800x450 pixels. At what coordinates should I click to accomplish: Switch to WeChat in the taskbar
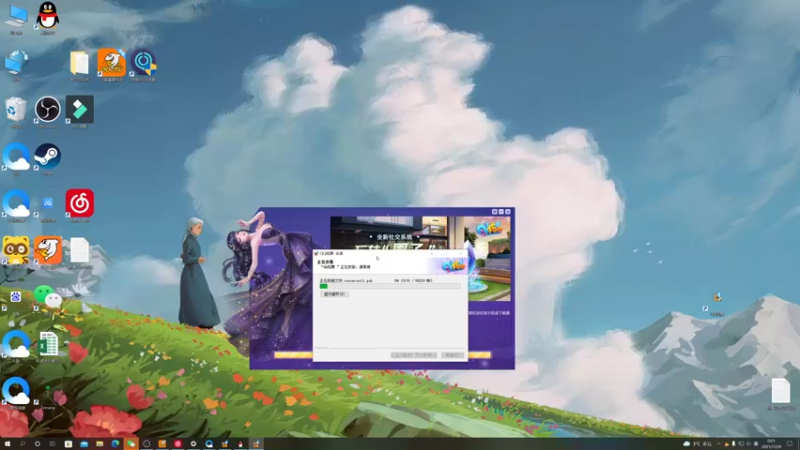[x=131, y=444]
